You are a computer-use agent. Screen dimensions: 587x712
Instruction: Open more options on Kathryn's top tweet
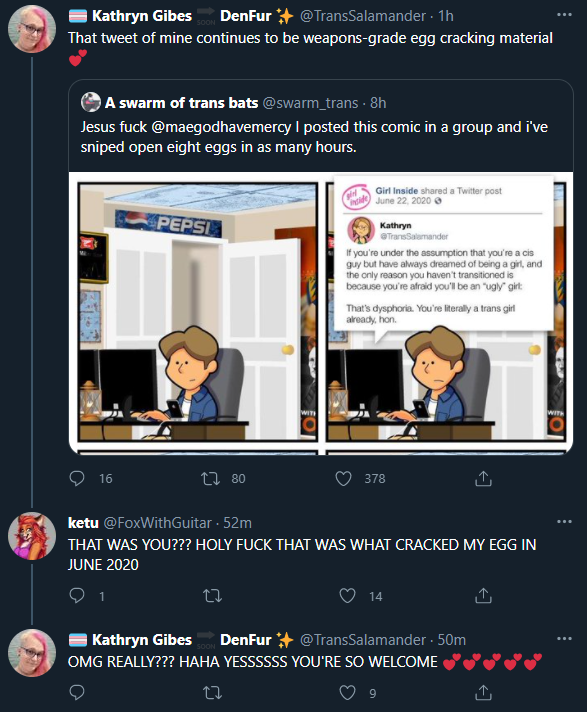point(564,15)
